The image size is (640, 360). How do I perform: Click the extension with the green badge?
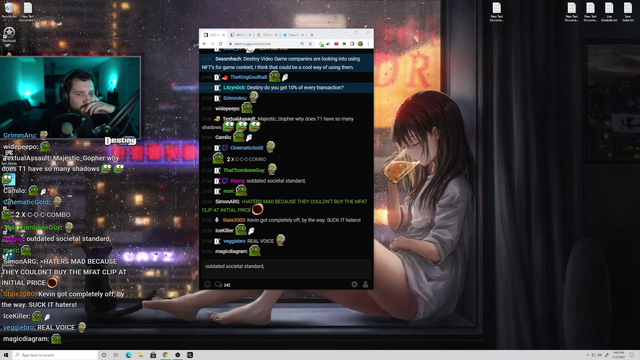(x=321, y=44)
